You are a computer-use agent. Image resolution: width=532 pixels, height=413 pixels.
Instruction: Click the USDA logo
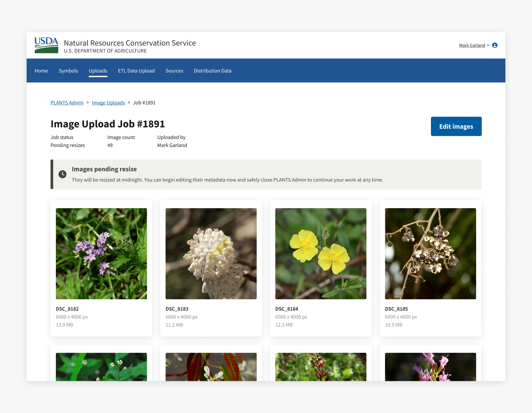click(46, 45)
